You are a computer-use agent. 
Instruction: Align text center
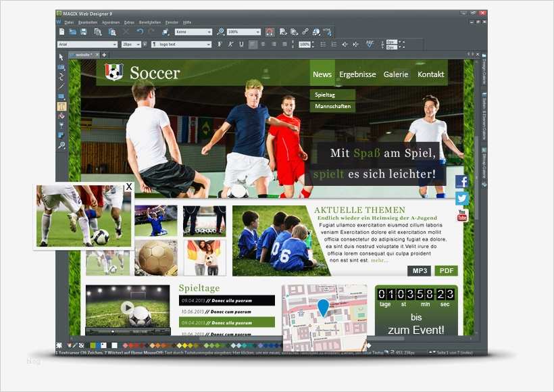point(263,44)
